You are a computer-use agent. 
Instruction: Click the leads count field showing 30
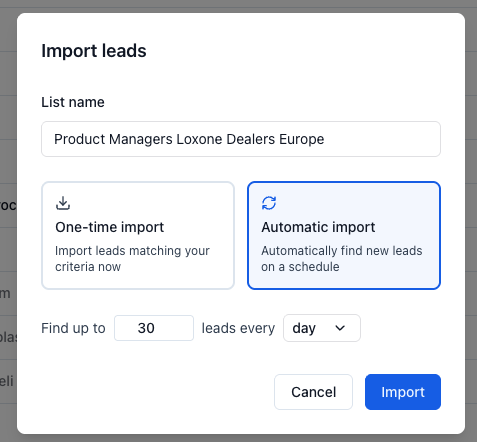click(x=154, y=328)
